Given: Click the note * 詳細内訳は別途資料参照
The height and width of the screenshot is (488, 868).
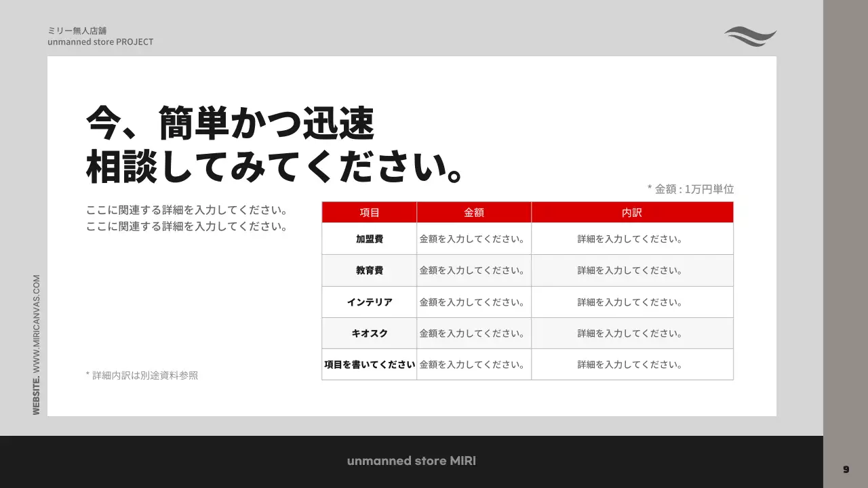Looking at the screenshot, I should click(x=141, y=375).
